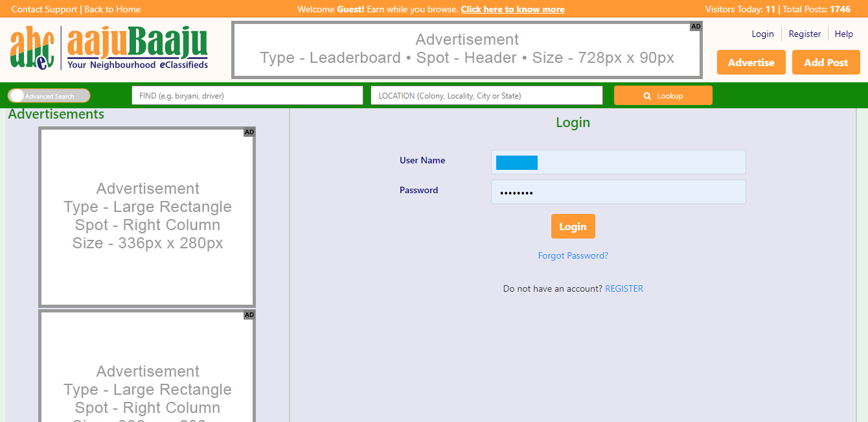Click the first Large Rectangle advertisement

[147, 217]
